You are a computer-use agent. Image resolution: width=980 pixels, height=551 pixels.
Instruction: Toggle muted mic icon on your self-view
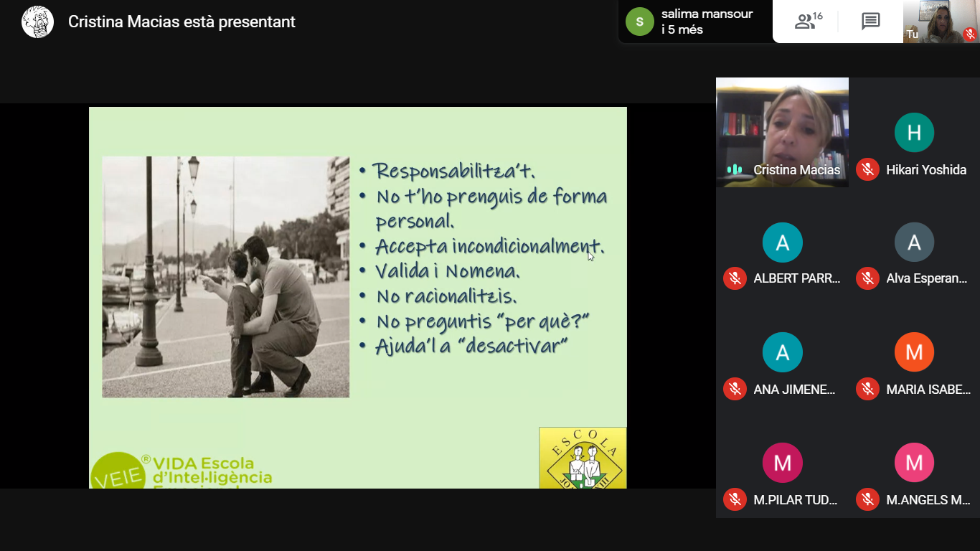(969, 34)
